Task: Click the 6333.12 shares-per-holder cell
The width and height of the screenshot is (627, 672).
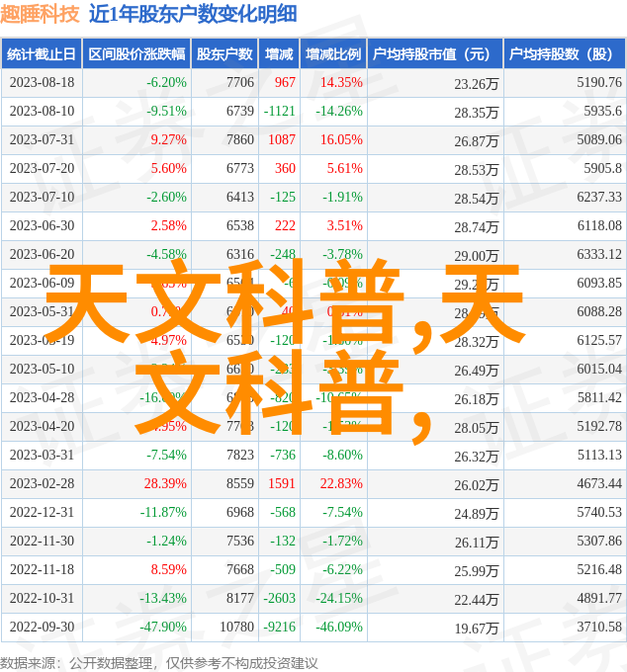Action: (599, 255)
